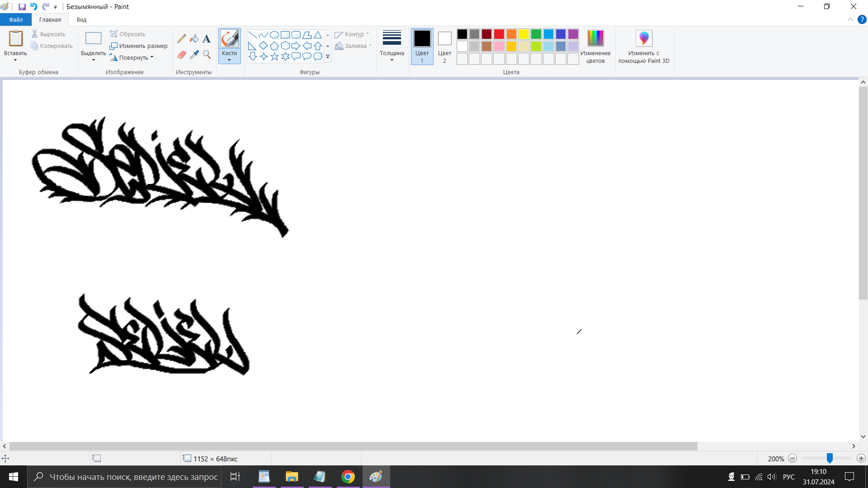Viewport: 868px width, 488px height.
Task: Select the Text tool
Action: pyautogui.click(x=207, y=38)
